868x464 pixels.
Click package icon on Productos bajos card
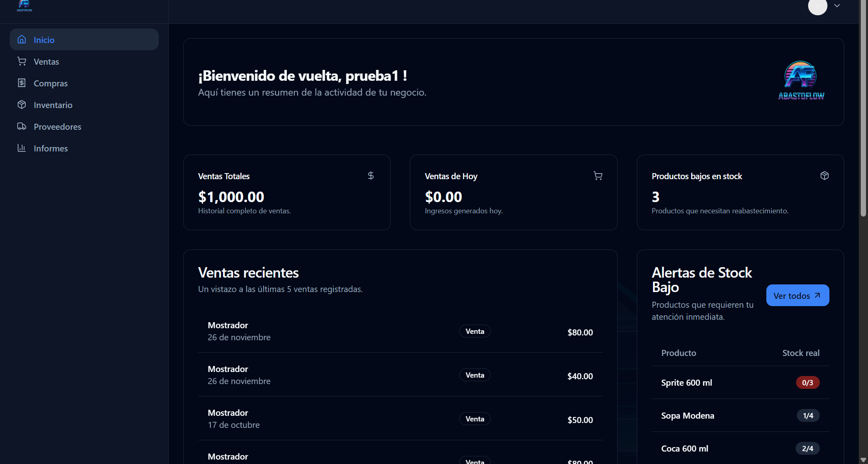coord(824,176)
